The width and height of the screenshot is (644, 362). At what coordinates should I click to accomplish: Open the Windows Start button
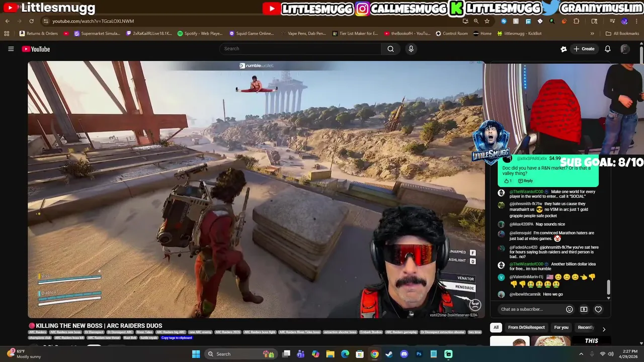point(196,354)
